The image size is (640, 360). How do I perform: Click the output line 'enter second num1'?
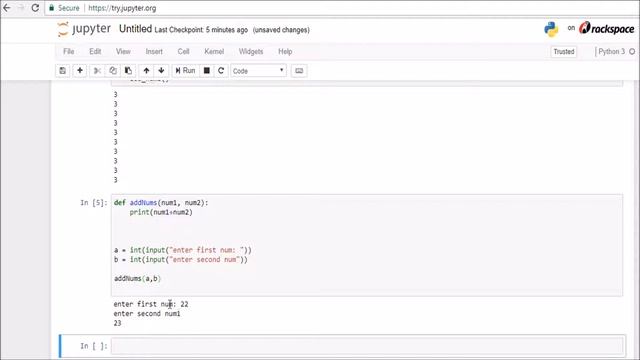(x=147, y=313)
